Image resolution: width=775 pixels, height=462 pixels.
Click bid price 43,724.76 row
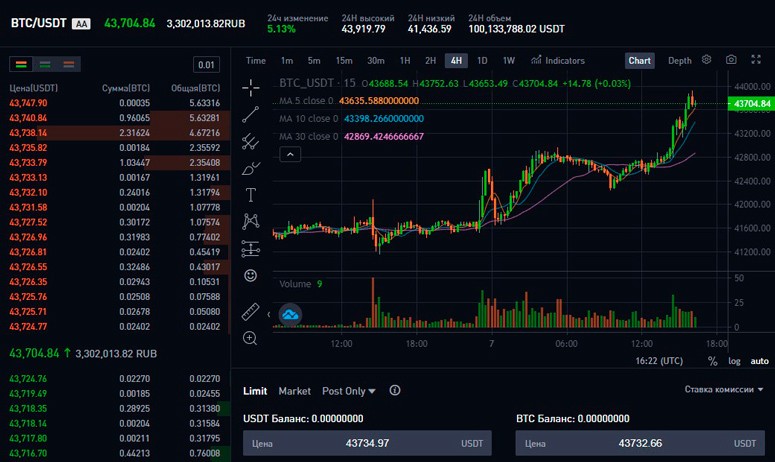[x=115, y=378]
